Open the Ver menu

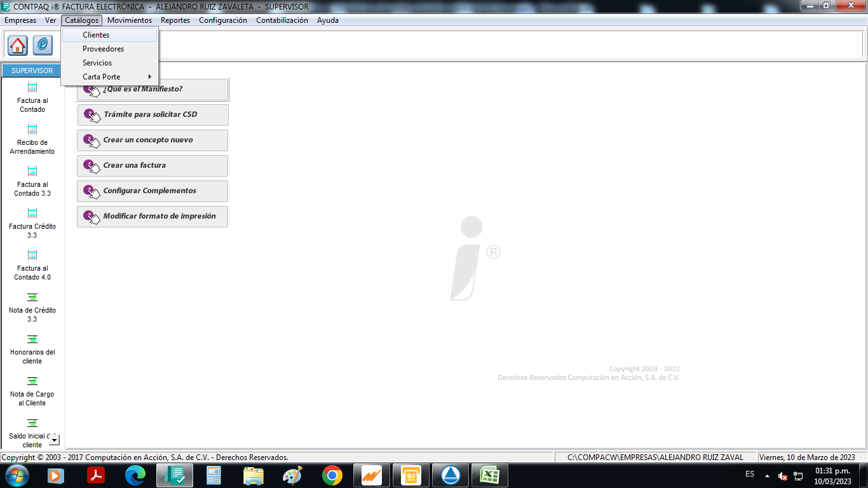pos(51,20)
